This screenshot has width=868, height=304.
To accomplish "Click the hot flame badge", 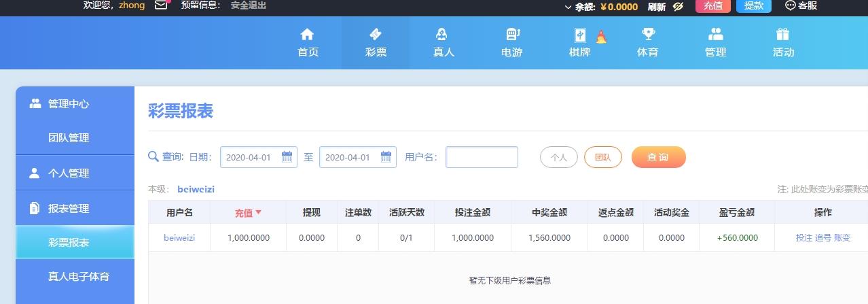I will [600, 37].
